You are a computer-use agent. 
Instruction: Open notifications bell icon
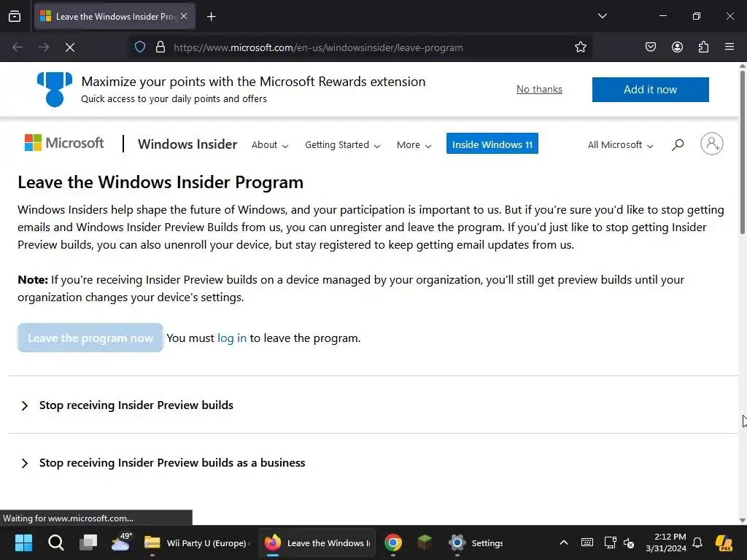point(697,542)
